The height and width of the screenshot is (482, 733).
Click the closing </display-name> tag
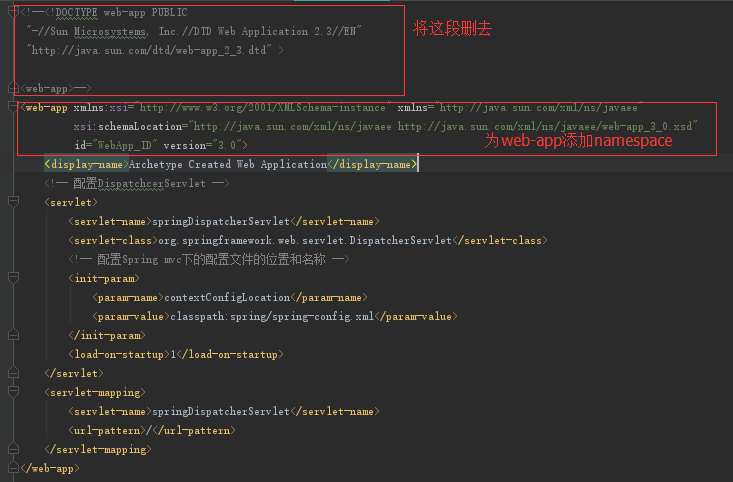click(372, 164)
